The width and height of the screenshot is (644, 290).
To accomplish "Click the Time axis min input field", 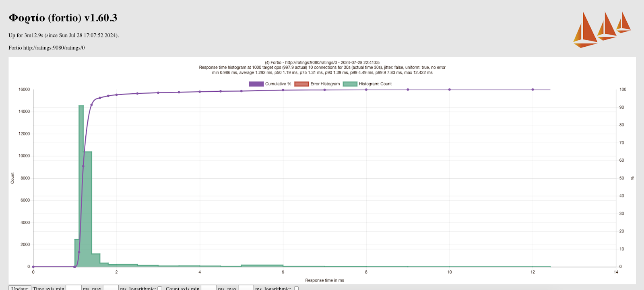I will [x=73, y=288].
